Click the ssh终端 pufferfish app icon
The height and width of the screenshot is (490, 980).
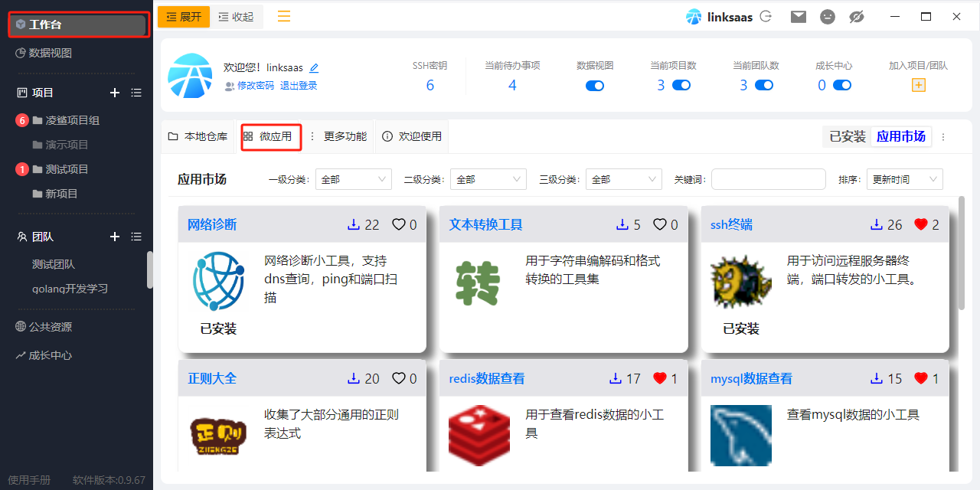740,283
